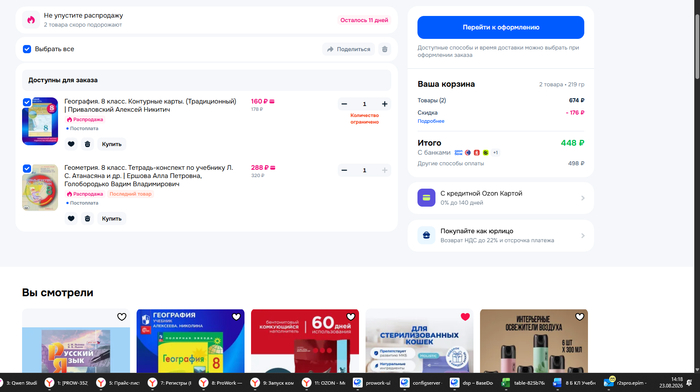
Task: Switch to taskbar tab '7: Регистры'
Action: pyautogui.click(x=170, y=383)
